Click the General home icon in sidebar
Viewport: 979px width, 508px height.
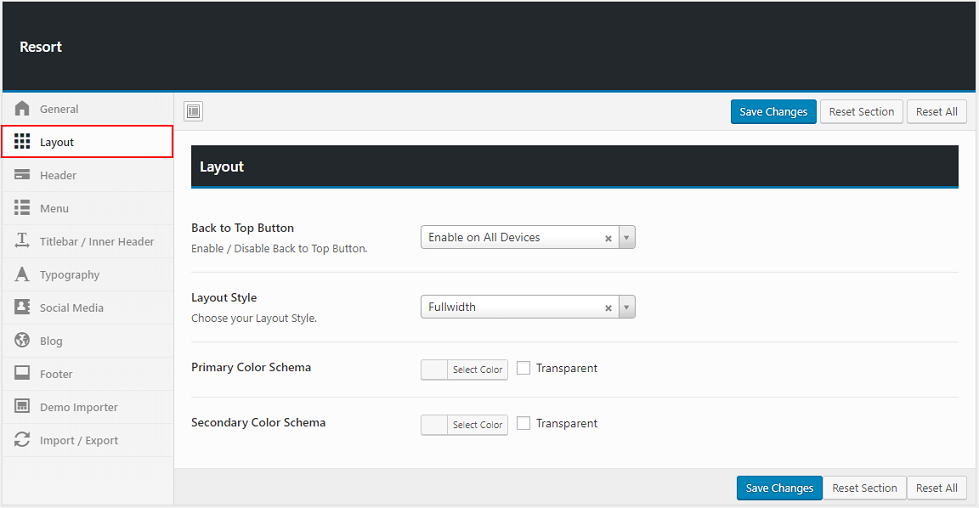[22, 109]
